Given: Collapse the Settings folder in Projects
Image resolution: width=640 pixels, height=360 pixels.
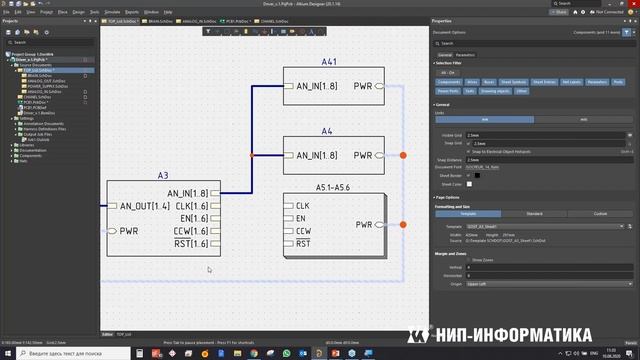Looking at the screenshot, I should pos(11,118).
